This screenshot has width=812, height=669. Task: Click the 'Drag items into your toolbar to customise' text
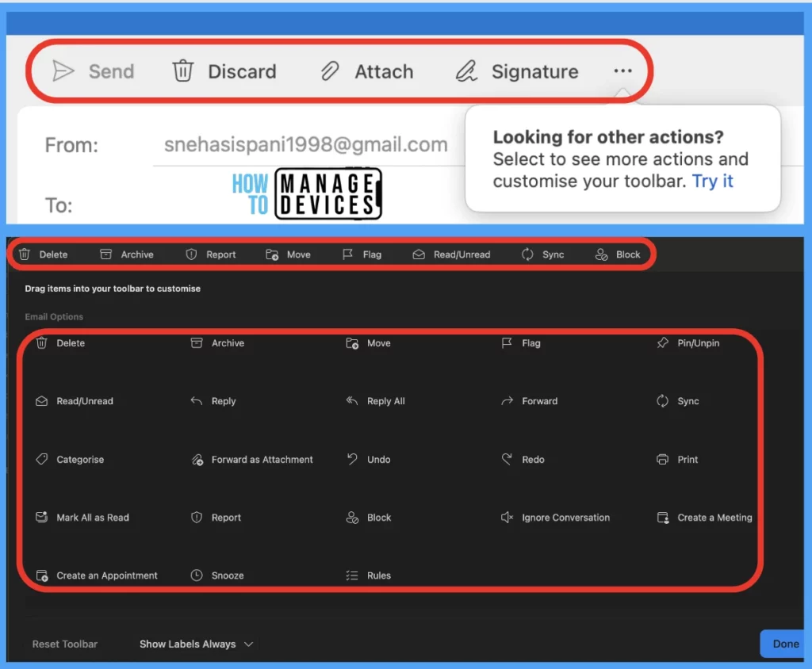click(113, 289)
